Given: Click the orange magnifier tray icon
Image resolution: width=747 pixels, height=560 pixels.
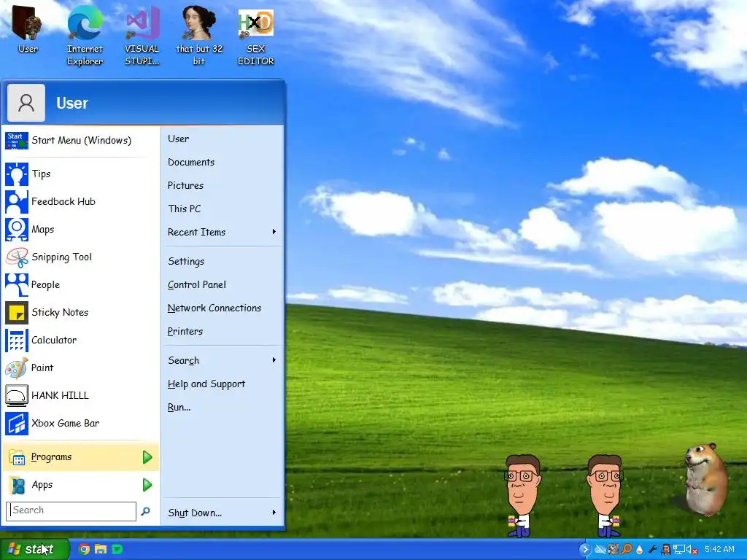Looking at the screenshot, I should (627, 550).
